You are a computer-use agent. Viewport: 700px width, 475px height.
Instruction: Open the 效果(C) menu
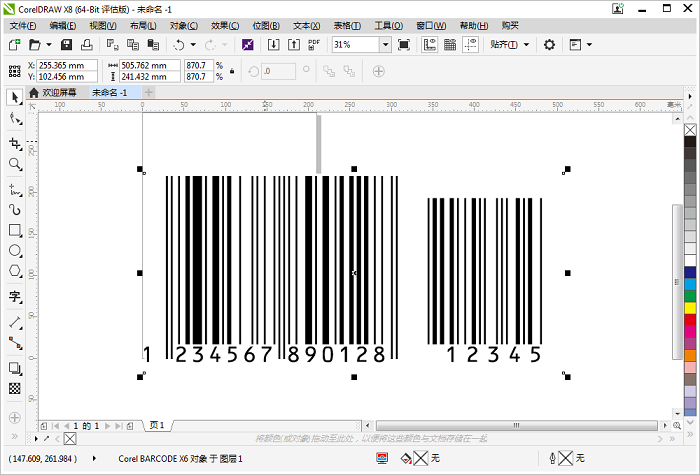(x=225, y=26)
